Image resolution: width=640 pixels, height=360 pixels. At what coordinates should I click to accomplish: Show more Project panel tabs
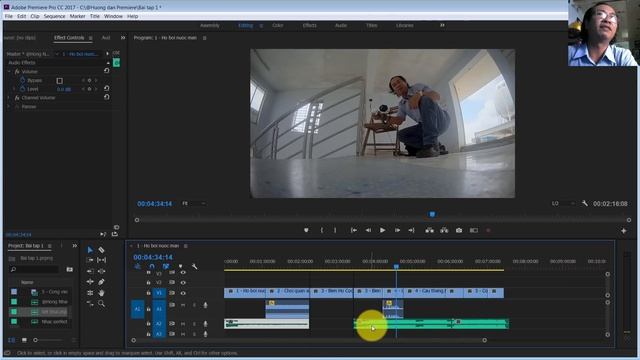(x=74, y=246)
